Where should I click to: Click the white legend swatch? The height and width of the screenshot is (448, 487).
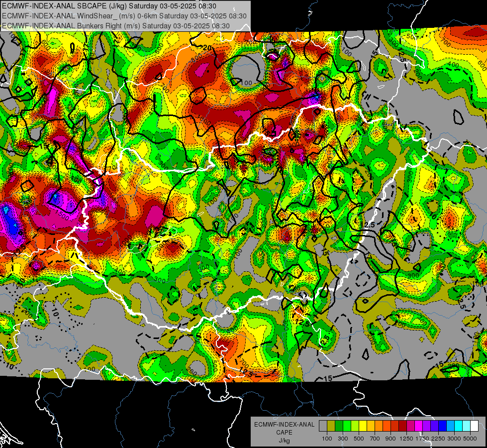[x=475, y=426]
